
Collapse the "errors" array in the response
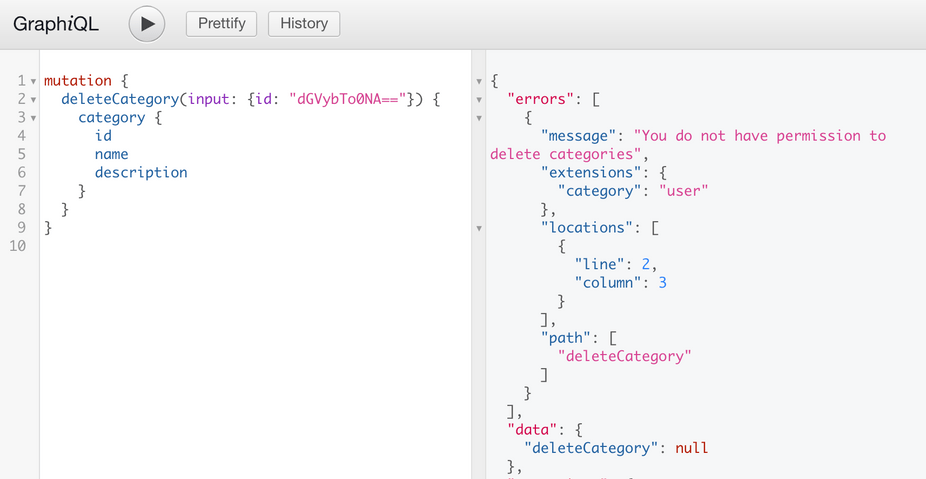click(x=479, y=99)
